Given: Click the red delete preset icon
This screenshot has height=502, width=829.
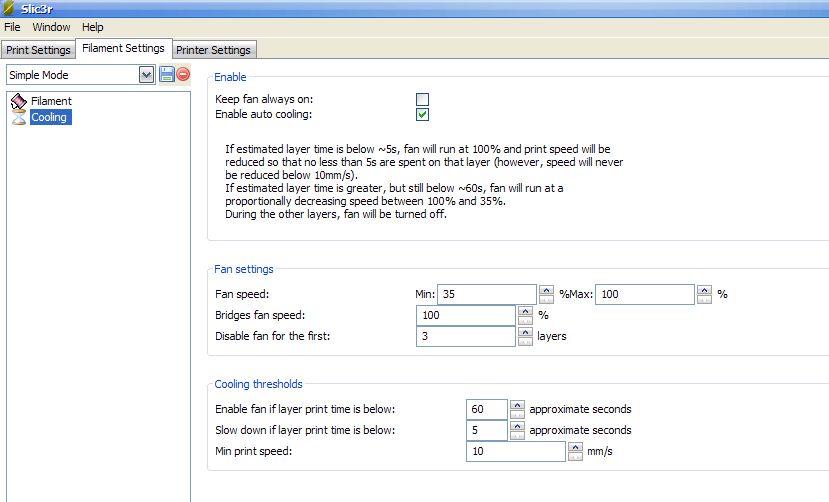Looking at the screenshot, I should point(183,74).
